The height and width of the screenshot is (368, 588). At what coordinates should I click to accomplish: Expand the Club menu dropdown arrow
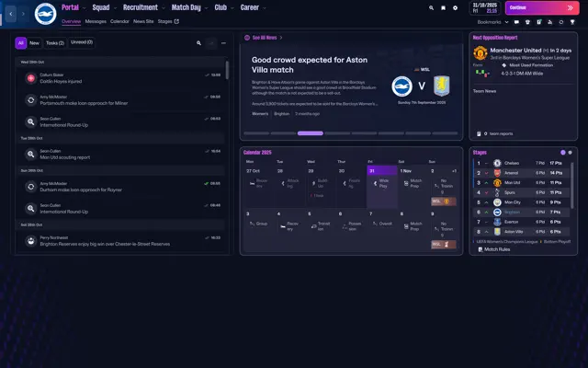click(x=232, y=8)
